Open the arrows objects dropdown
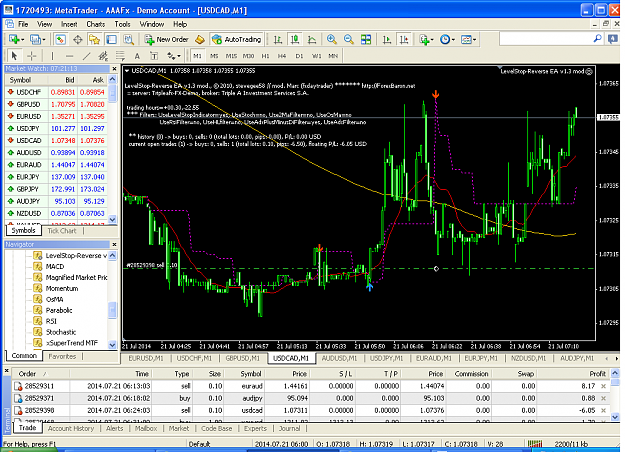 pyautogui.click(x=173, y=56)
